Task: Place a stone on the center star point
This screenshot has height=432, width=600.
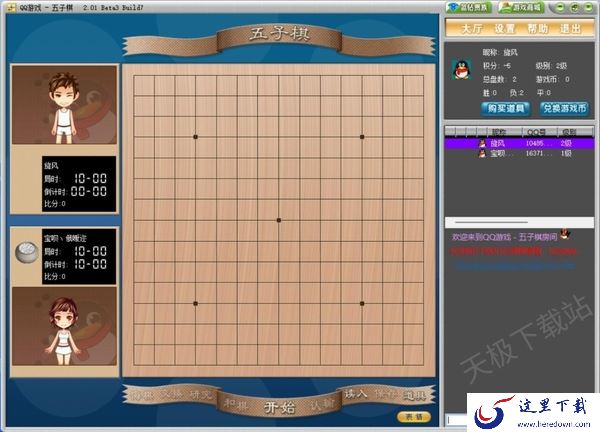Action: pos(279,220)
